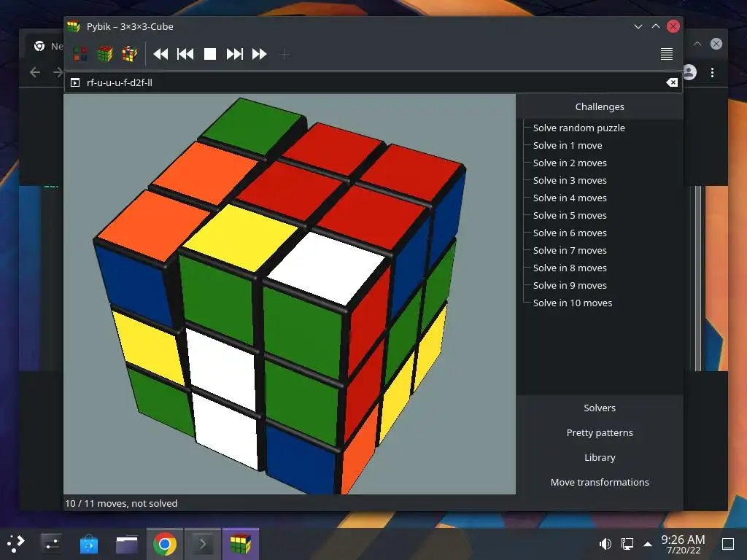The width and height of the screenshot is (747, 560).
Task: Open the Solvers section
Action: click(x=600, y=408)
